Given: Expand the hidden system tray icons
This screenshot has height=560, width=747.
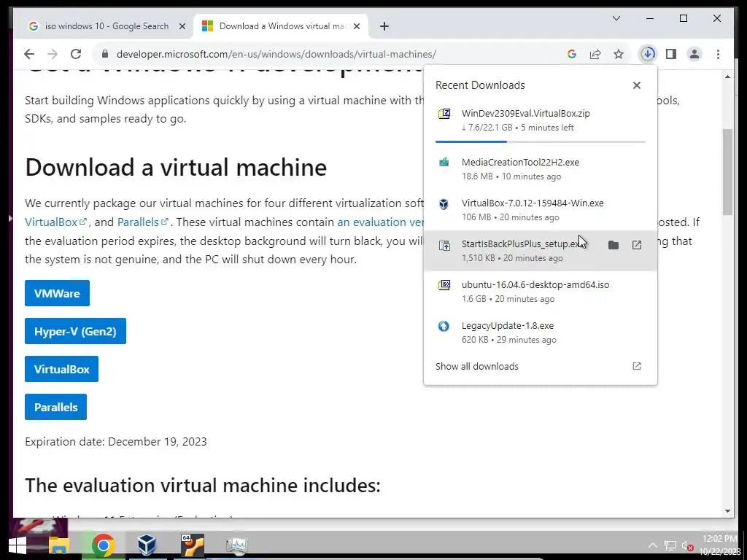Looking at the screenshot, I should click(652, 545).
